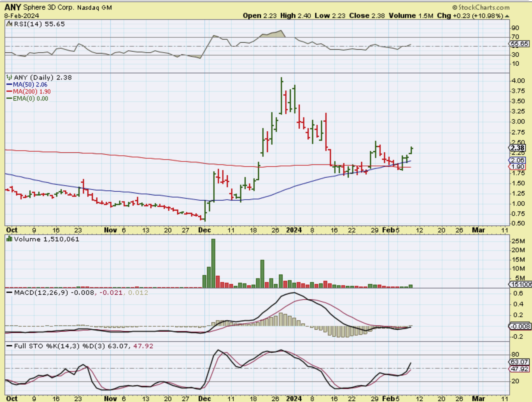This screenshot has width=532, height=402.
Task: Click the black line marker before Full STO
Action: pos(10,346)
